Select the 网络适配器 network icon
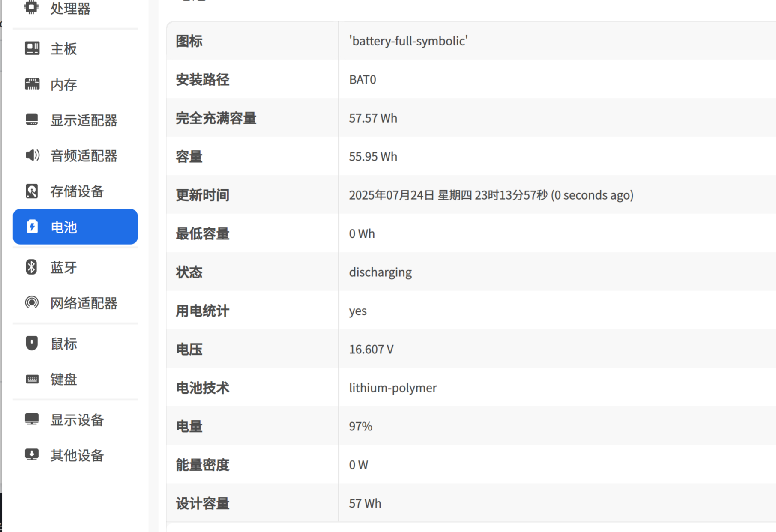The width and height of the screenshot is (776, 532). point(32,302)
